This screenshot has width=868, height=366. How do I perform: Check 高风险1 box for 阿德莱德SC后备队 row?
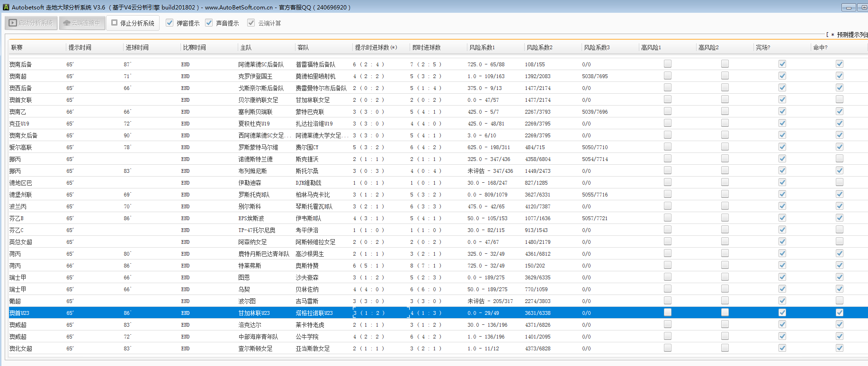pos(668,64)
